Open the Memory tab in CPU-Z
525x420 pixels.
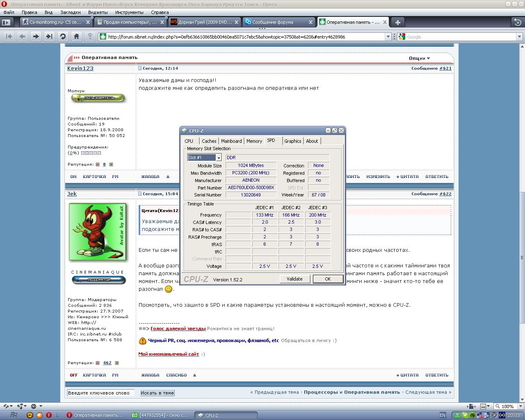(254, 141)
